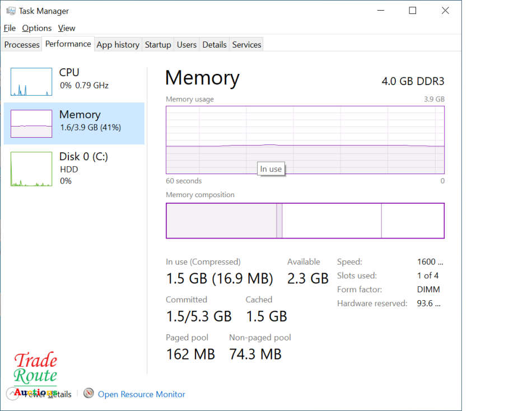
Task: Open the View menu
Action: (x=67, y=28)
